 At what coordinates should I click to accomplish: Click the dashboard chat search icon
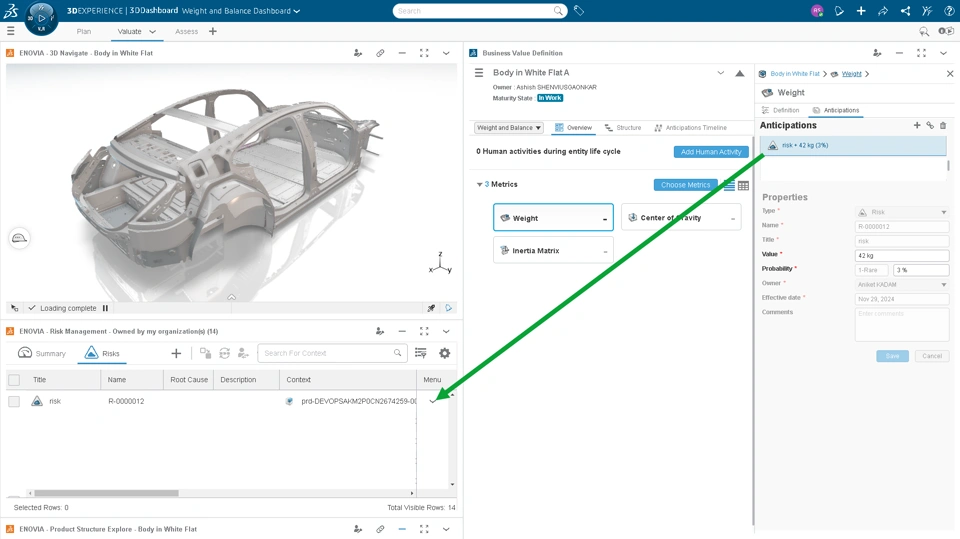pos(924,31)
